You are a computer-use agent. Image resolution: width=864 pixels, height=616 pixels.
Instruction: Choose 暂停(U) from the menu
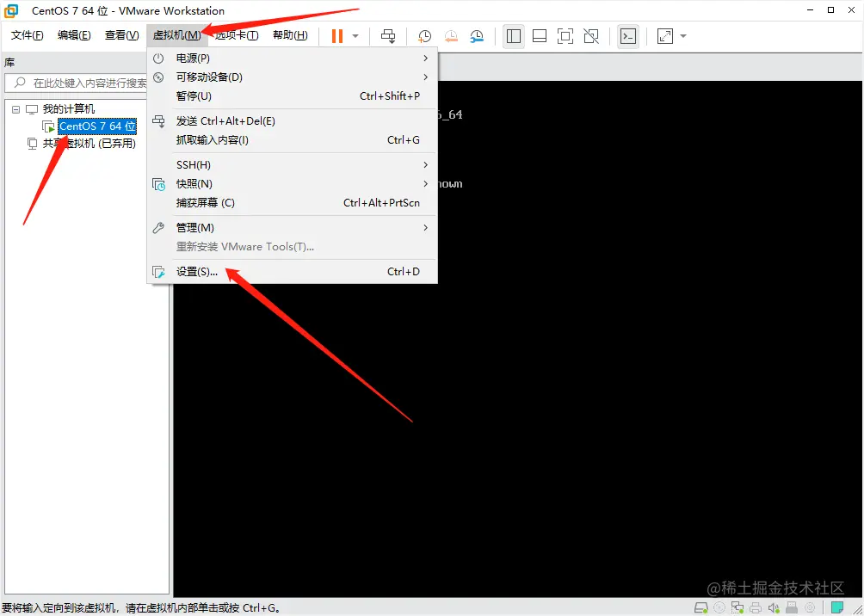point(292,95)
